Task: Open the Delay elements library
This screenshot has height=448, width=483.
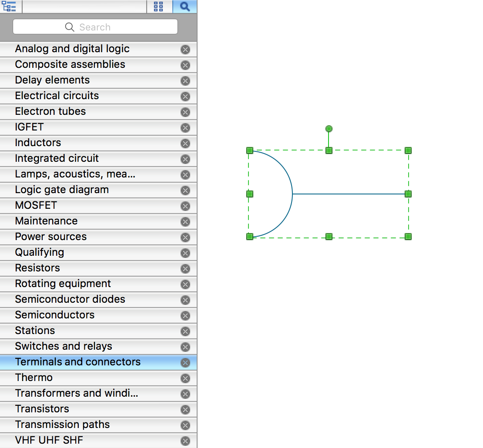Action: [98, 80]
